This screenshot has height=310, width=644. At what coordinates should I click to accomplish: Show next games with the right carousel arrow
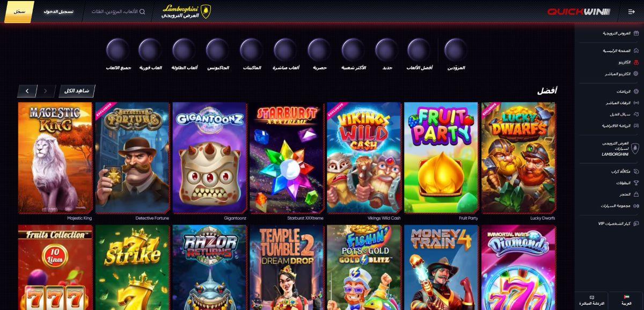click(x=27, y=91)
